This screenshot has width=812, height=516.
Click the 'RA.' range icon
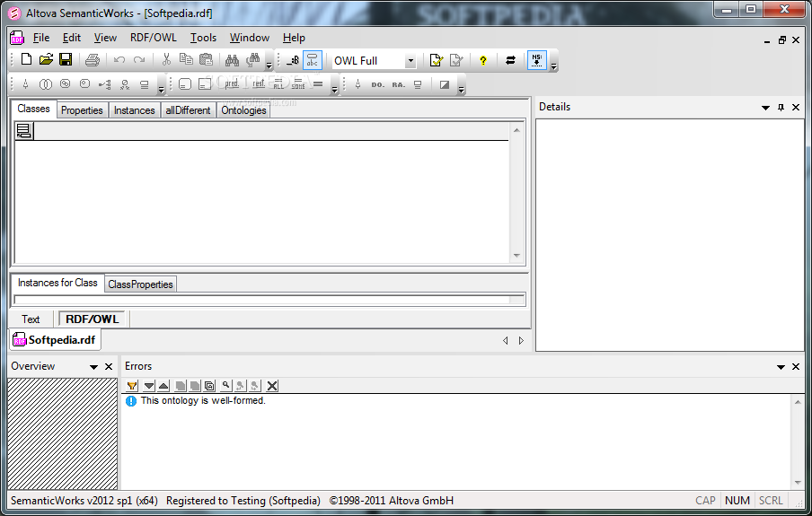coord(398,84)
